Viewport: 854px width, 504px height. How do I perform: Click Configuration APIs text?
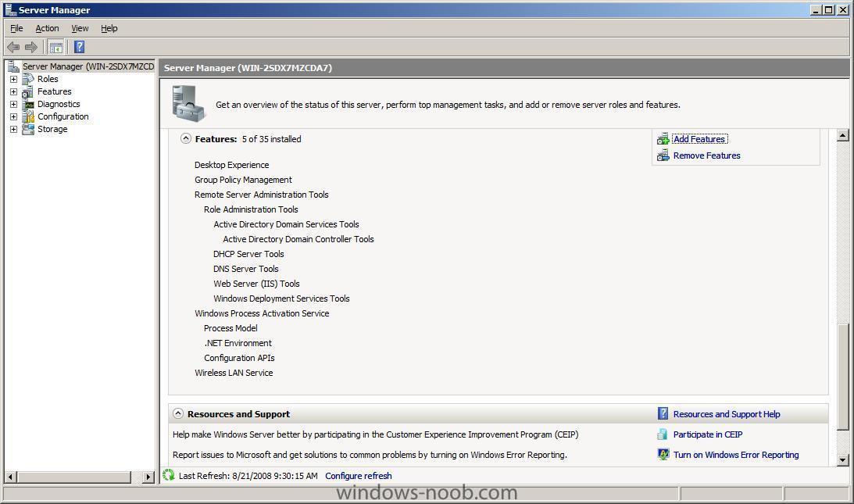239,358
